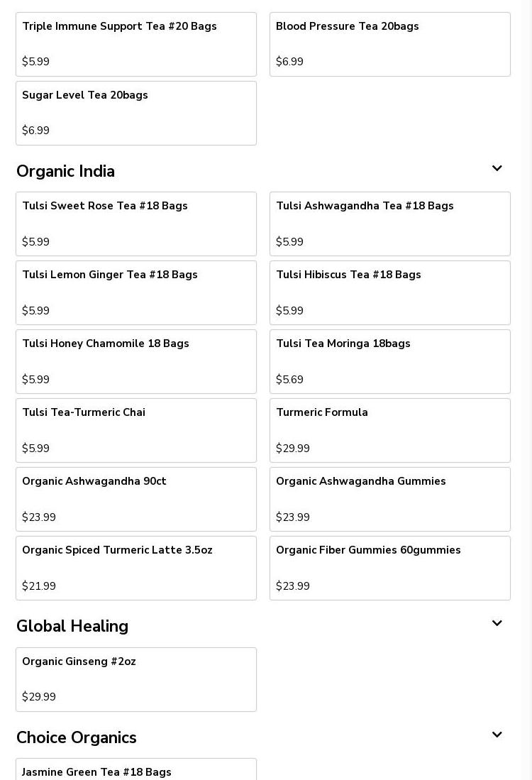Viewport: 532px width, 780px height.
Task: Open Tulsi Tea-Turmeric Chai item
Action: [x=136, y=430]
